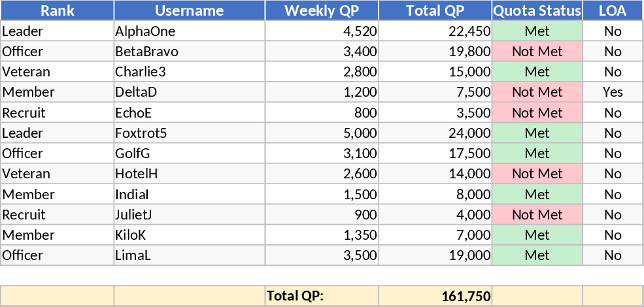Viewport: 644px width, 307px height.
Task: Select the Total QP: label cell
Action: pos(322,296)
